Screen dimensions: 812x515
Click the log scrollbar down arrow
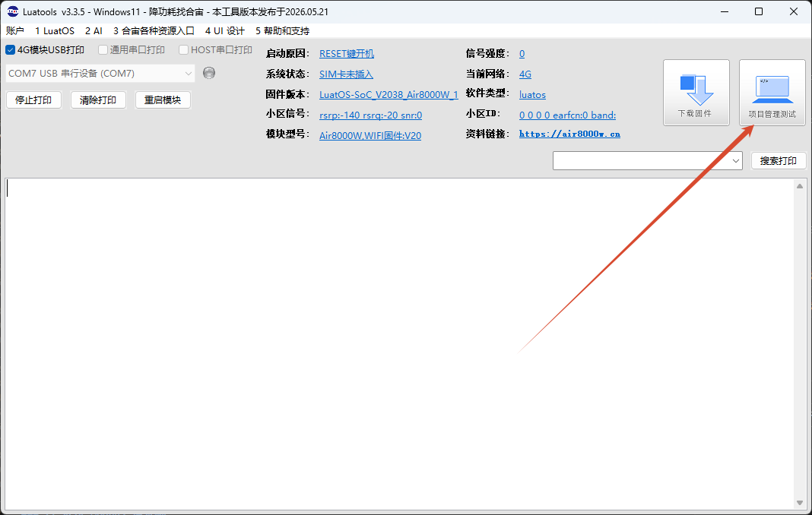click(800, 503)
